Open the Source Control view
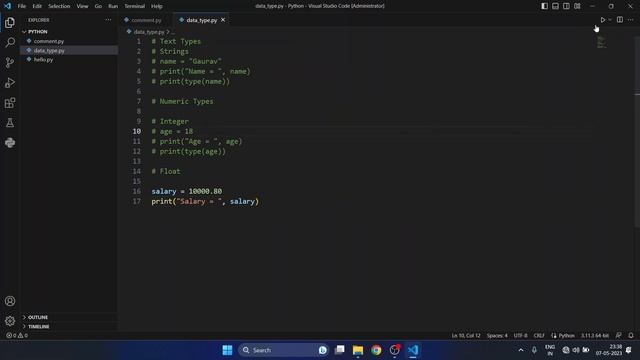Viewport: 640px width, 360px height. click(10, 62)
